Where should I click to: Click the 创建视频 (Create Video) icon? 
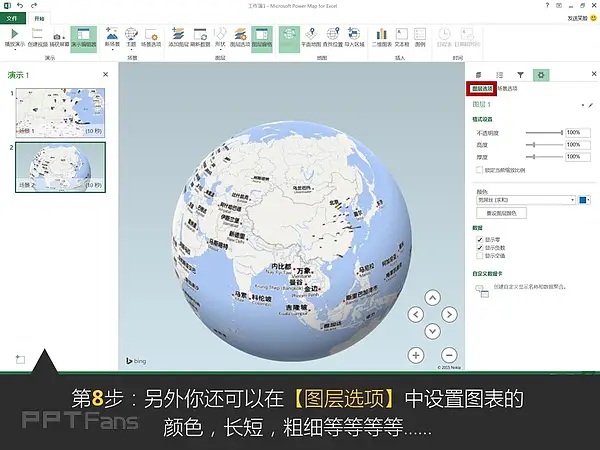pos(38,36)
